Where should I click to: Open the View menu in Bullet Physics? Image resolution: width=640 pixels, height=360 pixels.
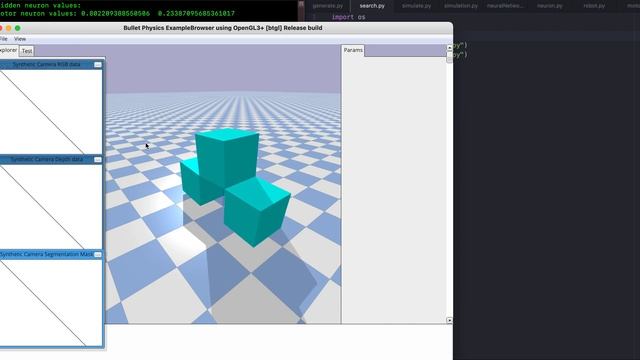tap(20, 39)
